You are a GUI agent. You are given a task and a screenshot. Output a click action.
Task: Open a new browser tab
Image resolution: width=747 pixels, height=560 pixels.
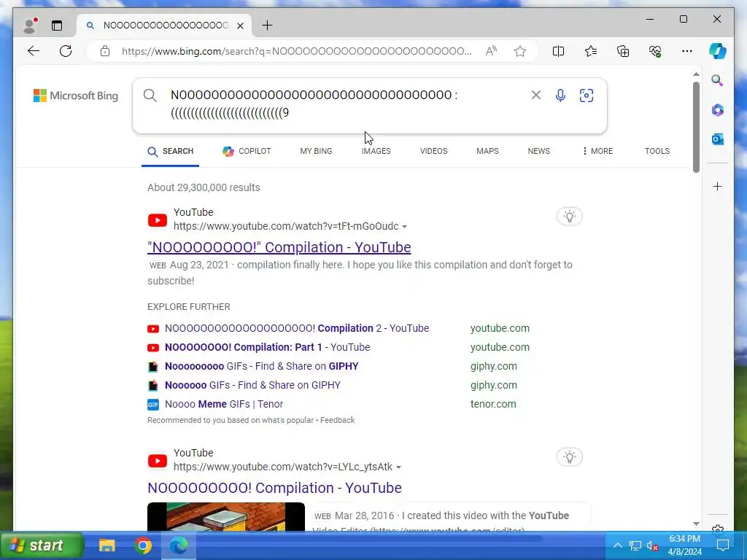[267, 26]
